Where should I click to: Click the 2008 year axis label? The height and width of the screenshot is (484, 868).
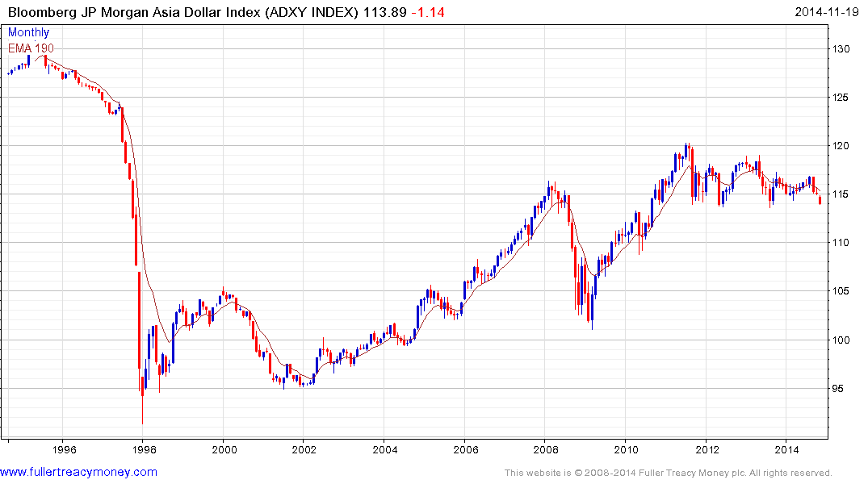(x=545, y=449)
